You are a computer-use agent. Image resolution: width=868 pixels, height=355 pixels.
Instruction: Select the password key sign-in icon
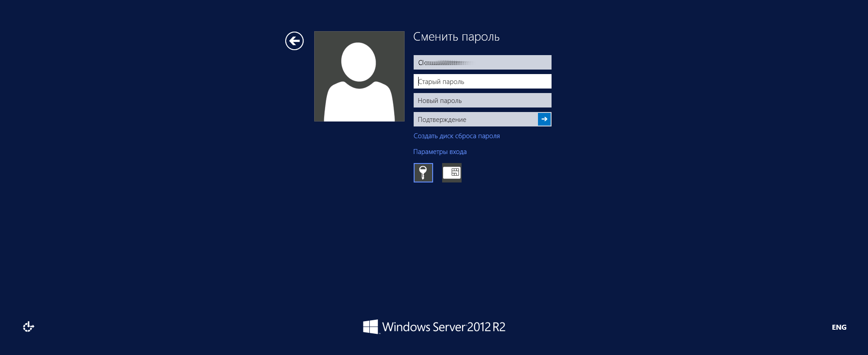423,173
